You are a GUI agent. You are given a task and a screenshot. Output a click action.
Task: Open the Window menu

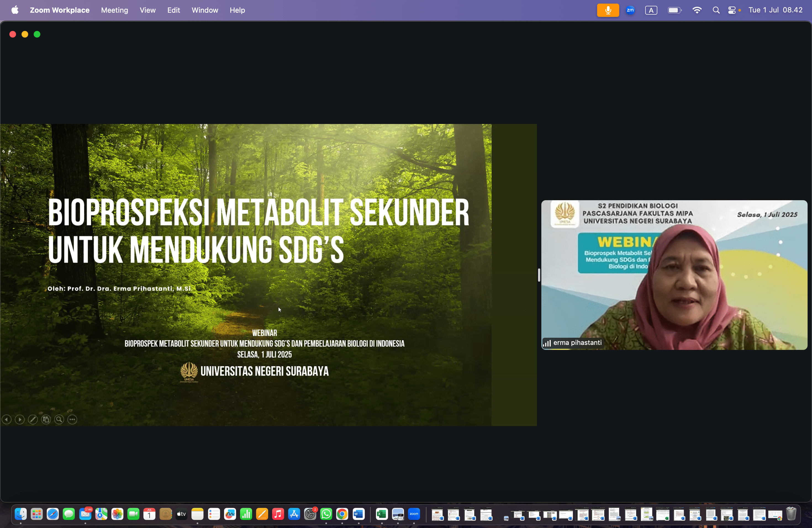(x=205, y=10)
